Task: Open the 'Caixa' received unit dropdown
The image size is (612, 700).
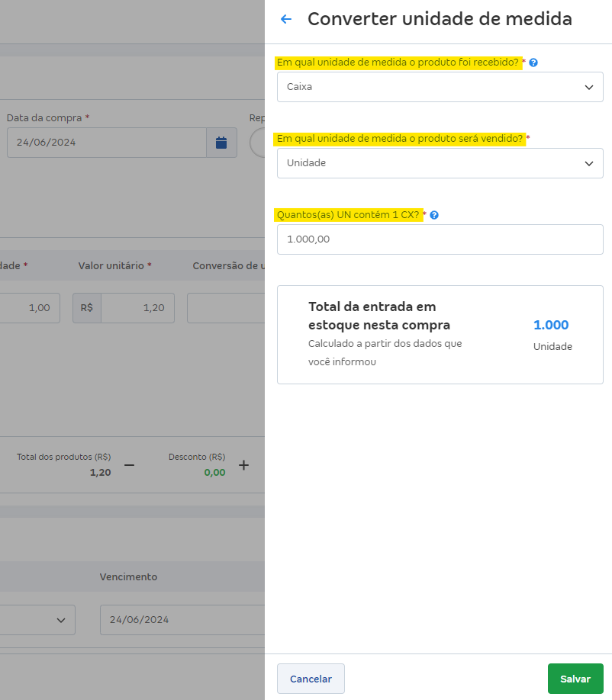Action: 440,87
